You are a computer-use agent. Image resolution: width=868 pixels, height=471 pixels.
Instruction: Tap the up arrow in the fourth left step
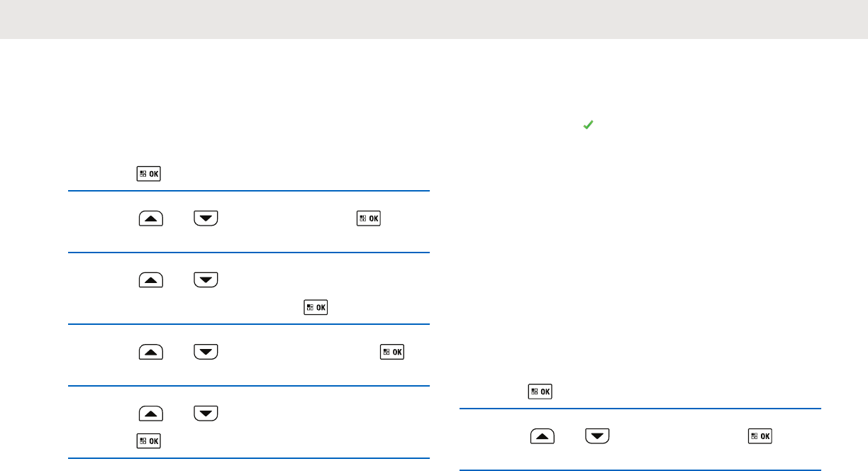pyautogui.click(x=150, y=351)
